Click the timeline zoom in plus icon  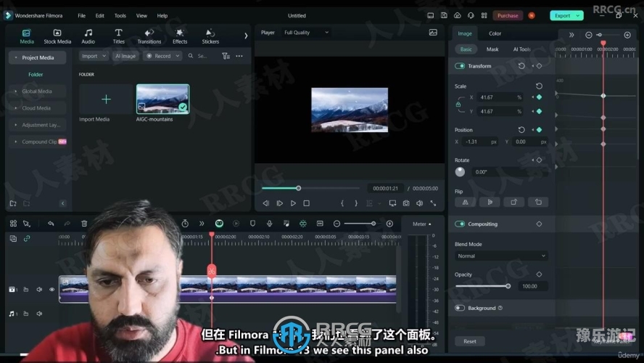pos(389,224)
